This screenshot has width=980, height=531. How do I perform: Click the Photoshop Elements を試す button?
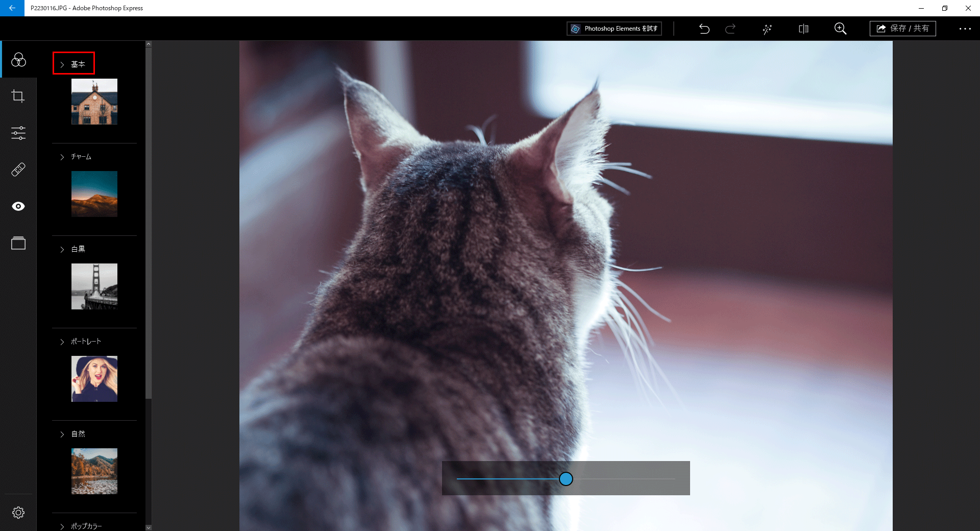coord(614,29)
